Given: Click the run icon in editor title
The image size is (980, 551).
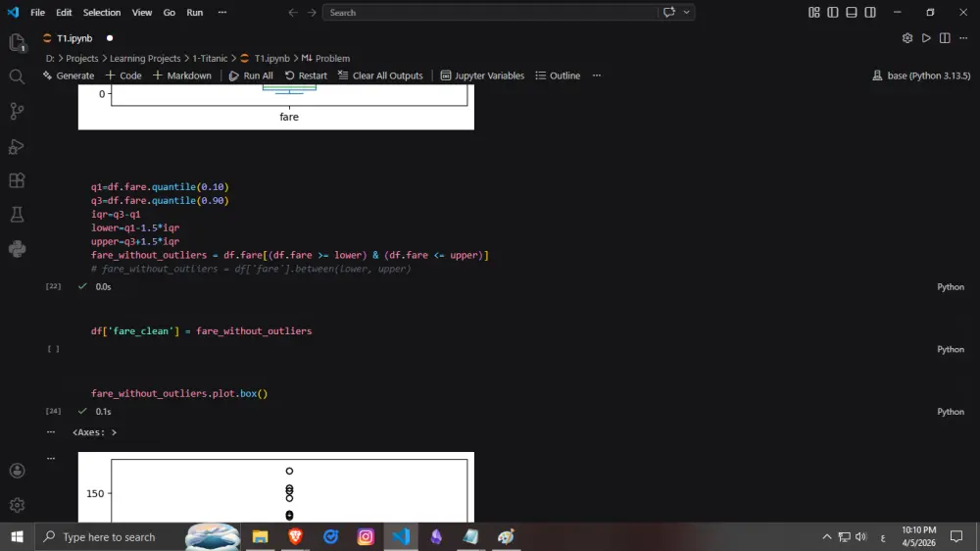Looking at the screenshot, I should pos(926,38).
